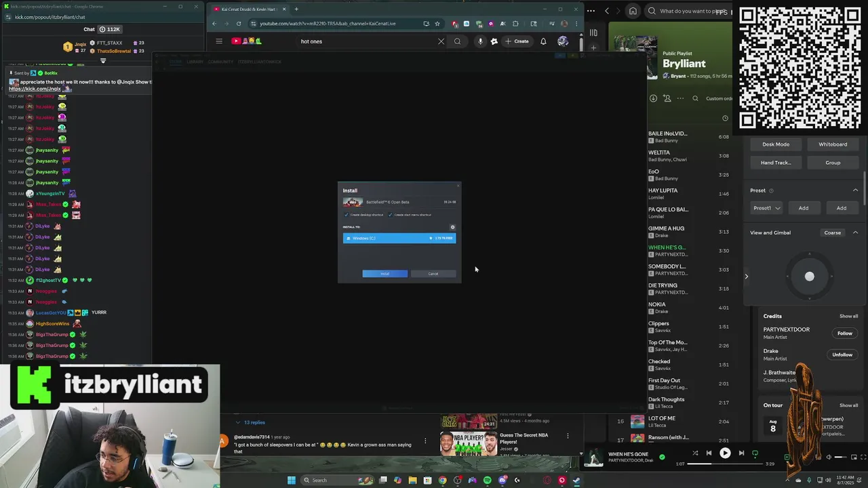Skip to previous Spotify track
This screenshot has height=488, width=868.
pyautogui.click(x=709, y=453)
